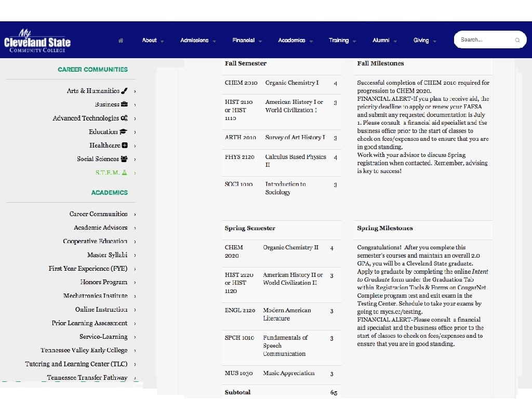Expand chevron next to Arts & Humanities
Viewport: 532px width, 399px height.
coord(135,91)
